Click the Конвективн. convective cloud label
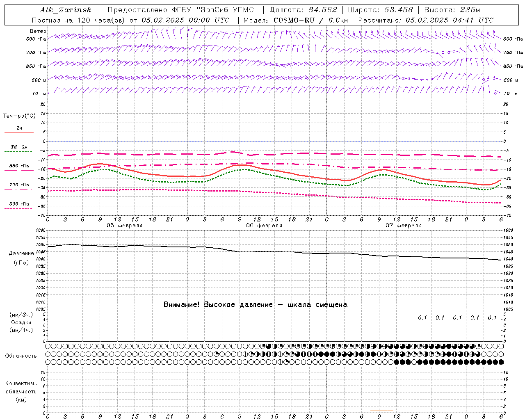The width and height of the screenshot is (525, 420). tap(21, 383)
